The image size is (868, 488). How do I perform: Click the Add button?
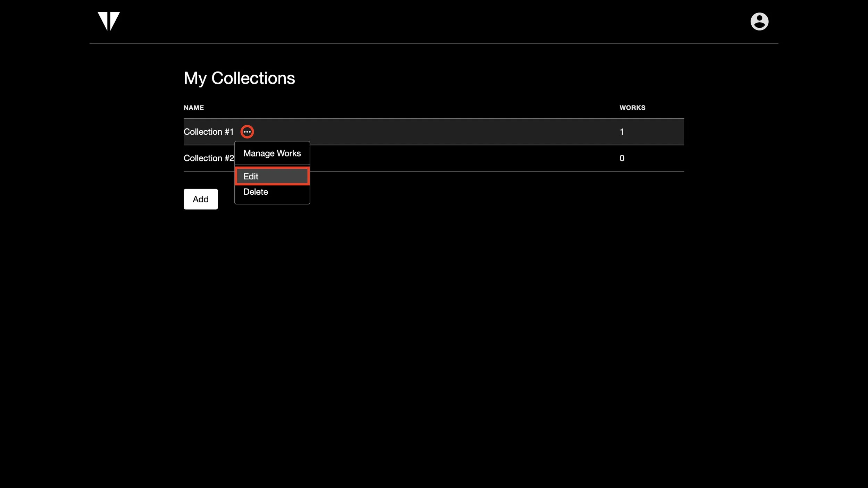click(201, 199)
